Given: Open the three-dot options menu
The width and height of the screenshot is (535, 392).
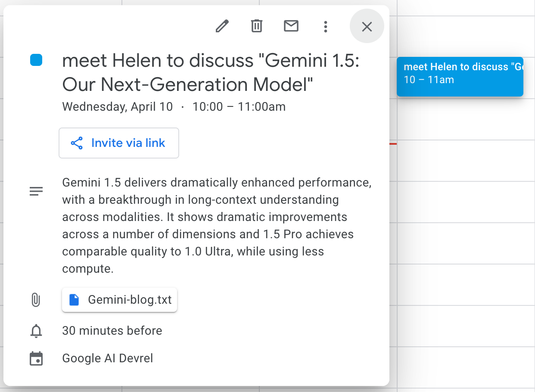Looking at the screenshot, I should click(x=326, y=27).
